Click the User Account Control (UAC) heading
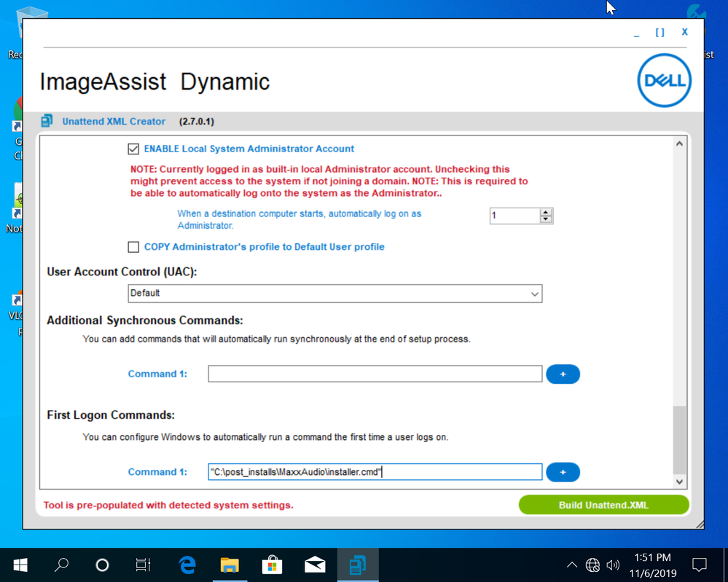This screenshot has height=582, width=728. click(x=122, y=272)
